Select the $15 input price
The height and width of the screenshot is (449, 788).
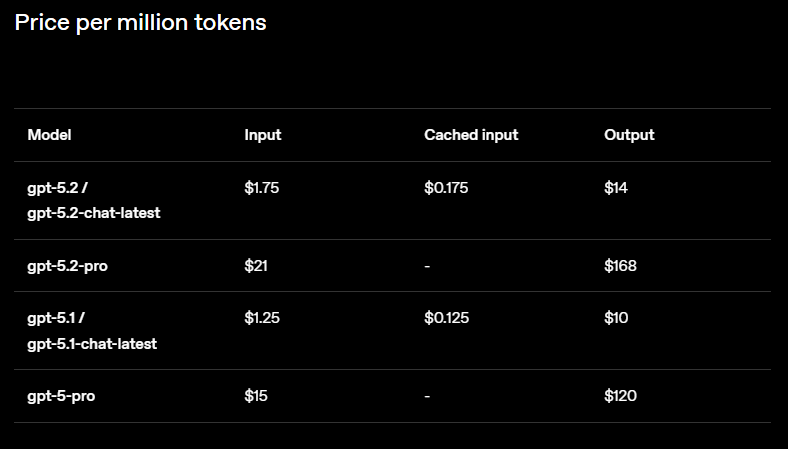[x=256, y=396]
